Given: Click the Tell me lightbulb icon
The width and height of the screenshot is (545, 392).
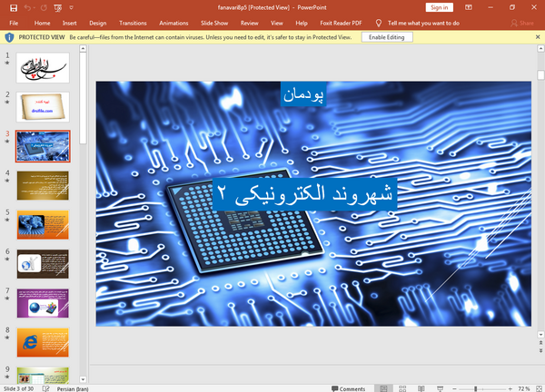Looking at the screenshot, I should tap(379, 24).
